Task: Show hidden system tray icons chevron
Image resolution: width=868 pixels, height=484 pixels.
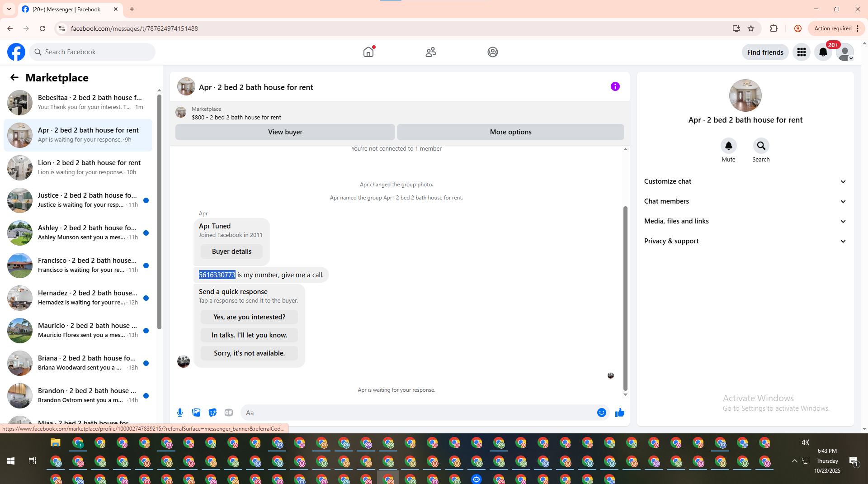Action: 794,461
